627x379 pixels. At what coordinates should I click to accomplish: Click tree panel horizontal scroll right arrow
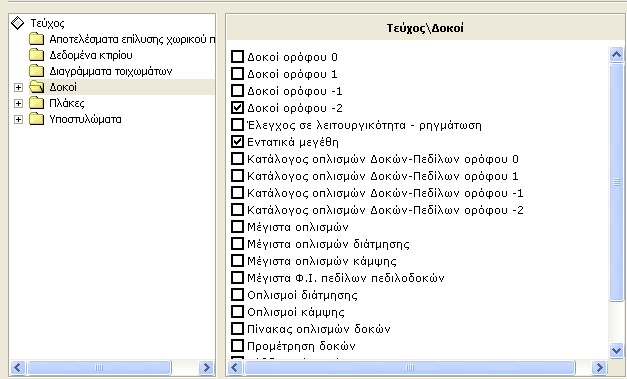[x=206, y=367]
